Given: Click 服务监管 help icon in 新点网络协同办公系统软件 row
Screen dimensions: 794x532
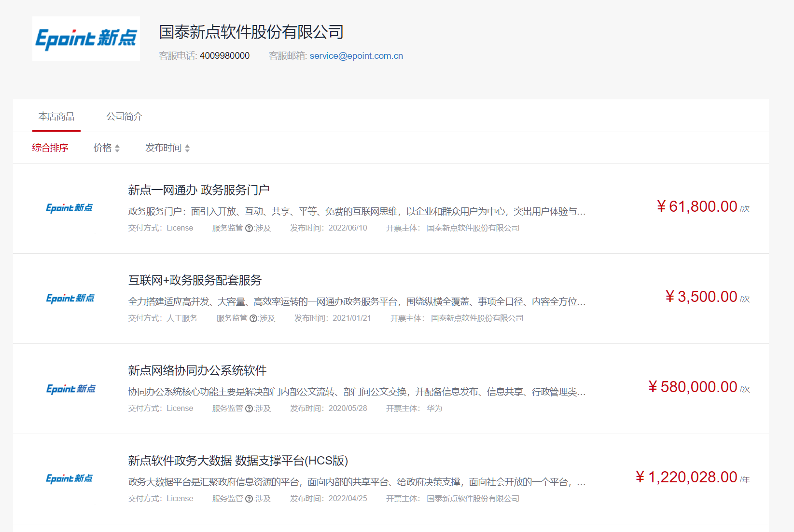Looking at the screenshot, I should (249, 409).
